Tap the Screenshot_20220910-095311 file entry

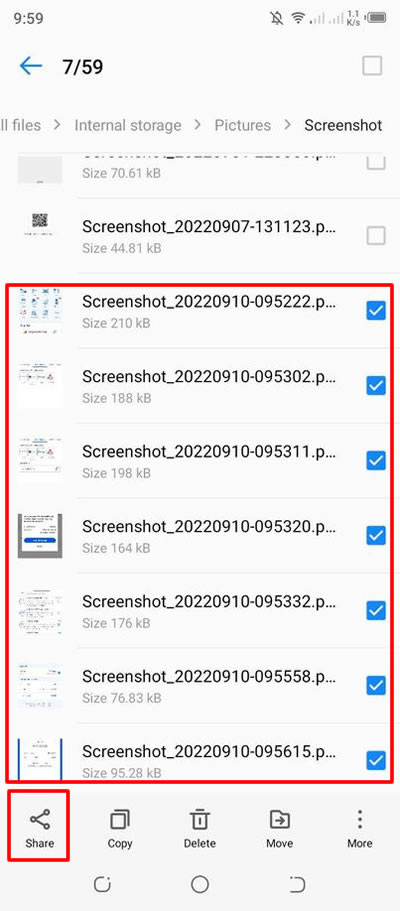(200, 461)
